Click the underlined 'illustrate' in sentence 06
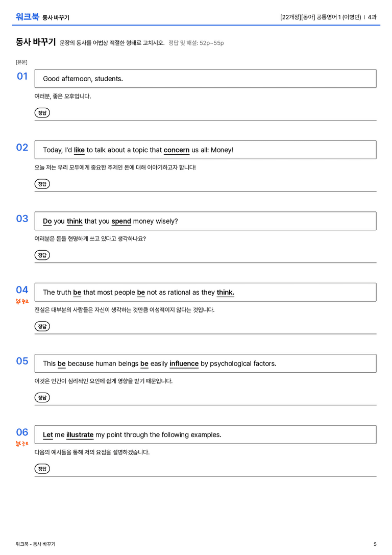 80,435
